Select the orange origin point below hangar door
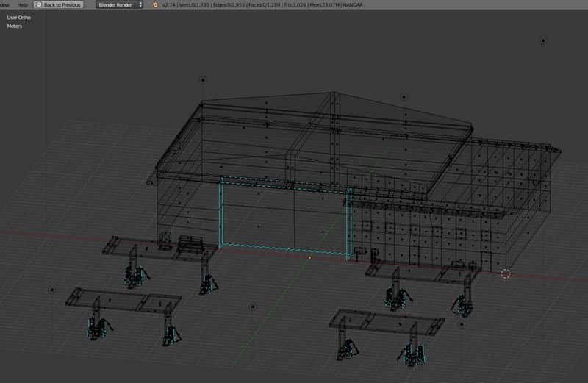 (309, 258)
